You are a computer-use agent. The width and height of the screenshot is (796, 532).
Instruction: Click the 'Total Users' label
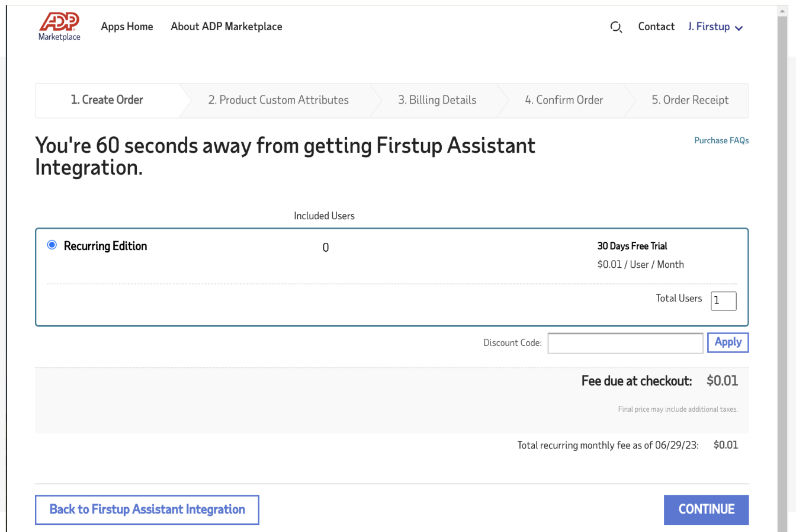679,298
